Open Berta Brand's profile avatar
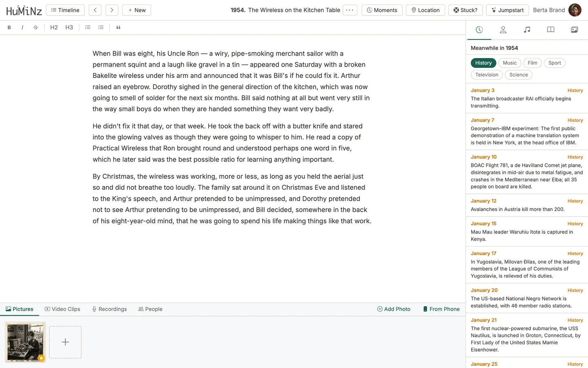The image size is (588, 368). tap(575, 10)
